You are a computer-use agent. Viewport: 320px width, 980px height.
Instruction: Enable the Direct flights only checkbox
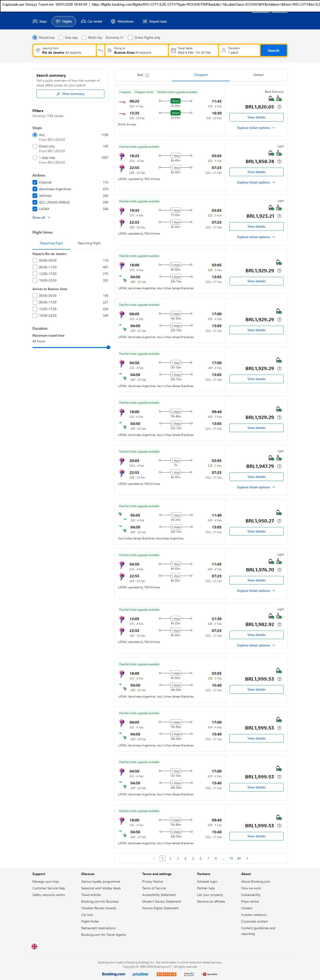click(130, 38)
